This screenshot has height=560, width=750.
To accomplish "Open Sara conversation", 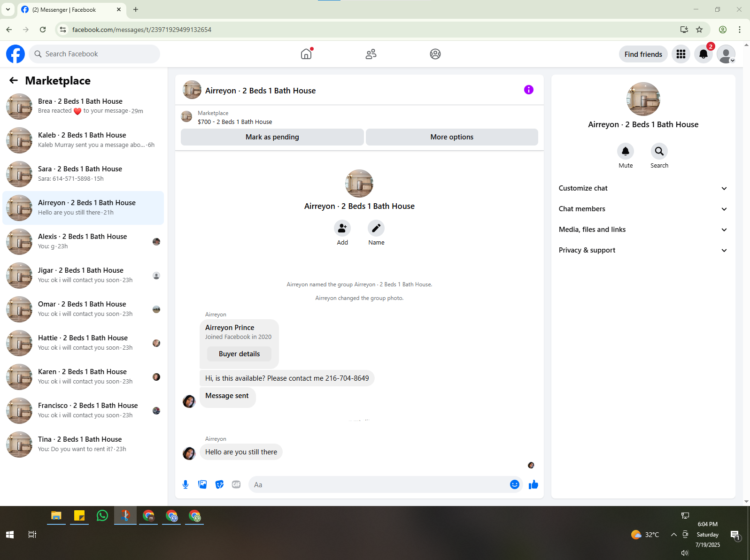I will click(x=83, y=174).
